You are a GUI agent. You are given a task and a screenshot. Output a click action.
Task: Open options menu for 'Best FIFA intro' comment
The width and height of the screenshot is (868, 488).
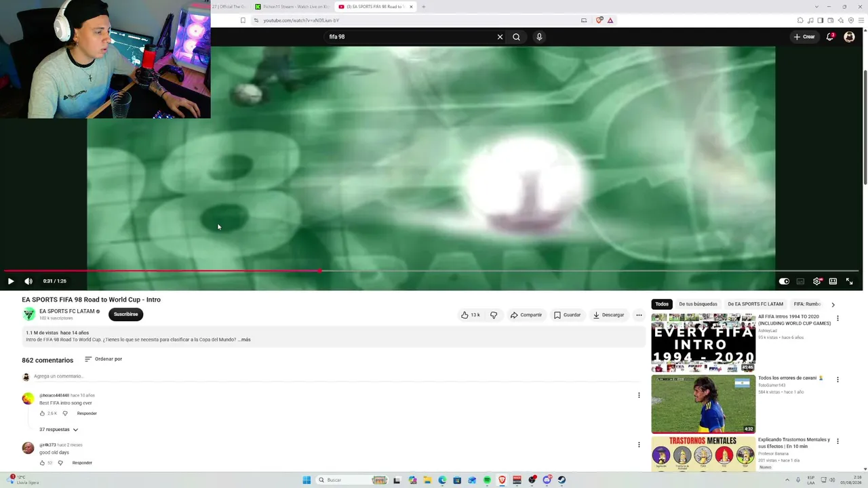click(639, 395)
